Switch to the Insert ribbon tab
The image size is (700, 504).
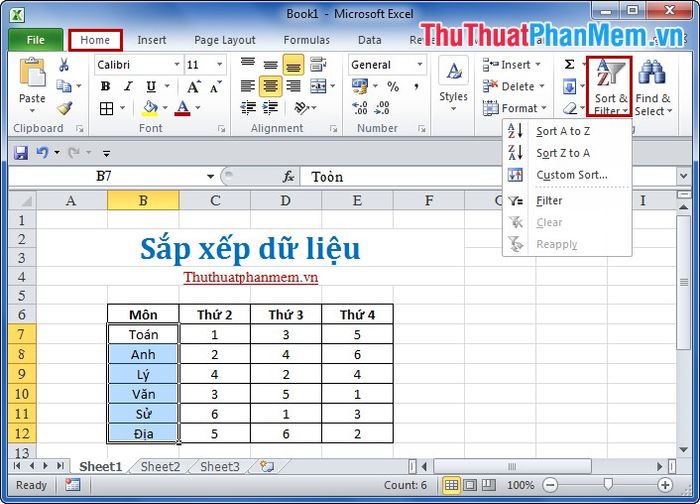coord(152,40)
